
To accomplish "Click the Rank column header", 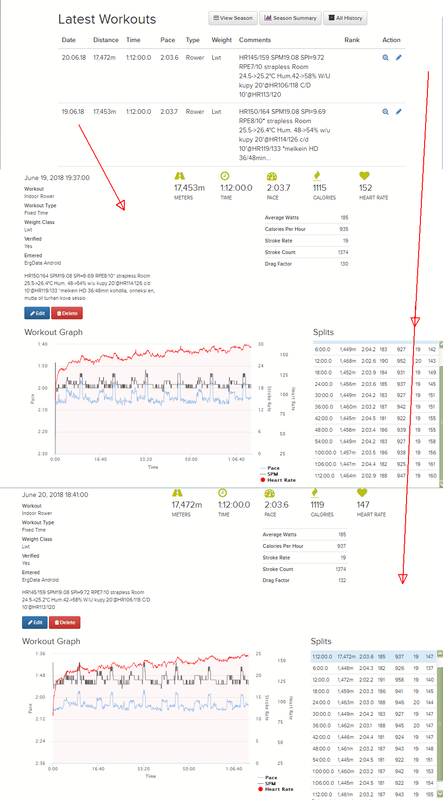I will [352, 40].
